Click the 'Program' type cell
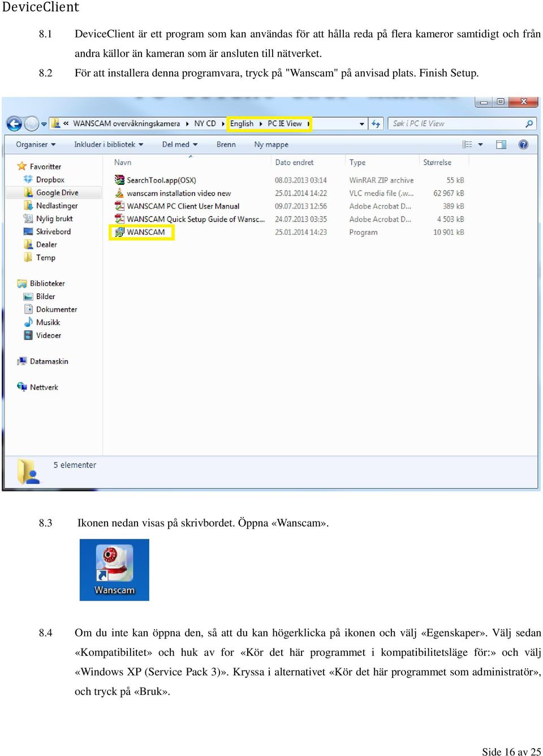Viewport: 543px width, 756px height. click(x=363, y=232)
